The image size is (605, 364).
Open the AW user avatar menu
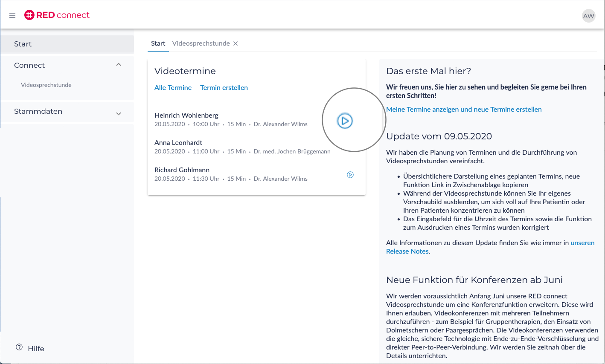(588, 16)
